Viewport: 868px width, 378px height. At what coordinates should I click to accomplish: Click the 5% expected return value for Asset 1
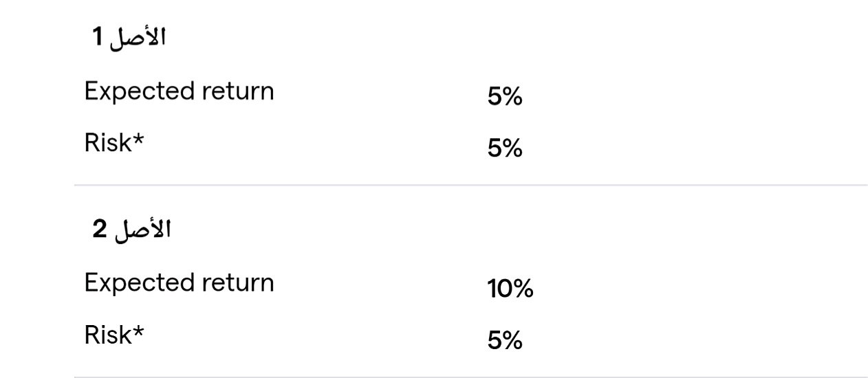505,98
